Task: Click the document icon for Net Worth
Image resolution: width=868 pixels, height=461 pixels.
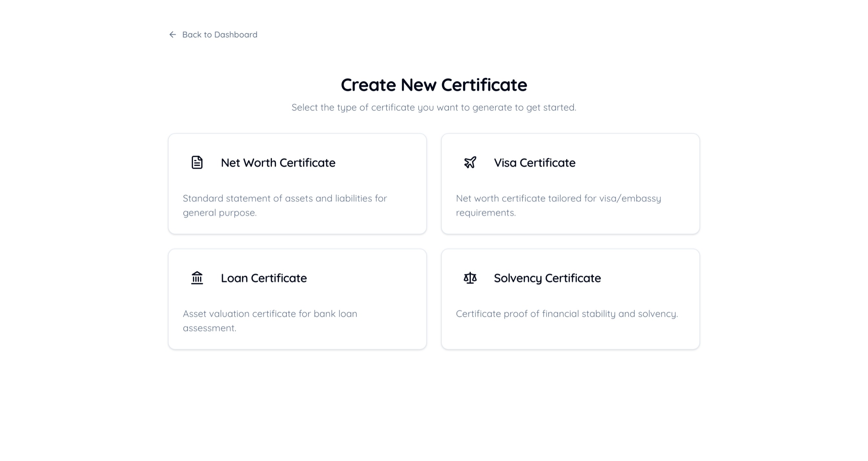Action: (197, 163)
